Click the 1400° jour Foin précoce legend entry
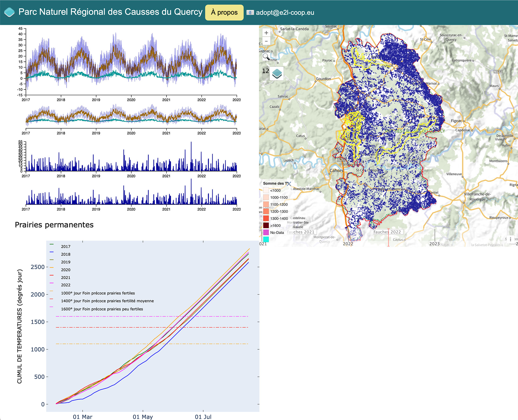The width and height of the screenshot is (518, 420). pos(107,301)
